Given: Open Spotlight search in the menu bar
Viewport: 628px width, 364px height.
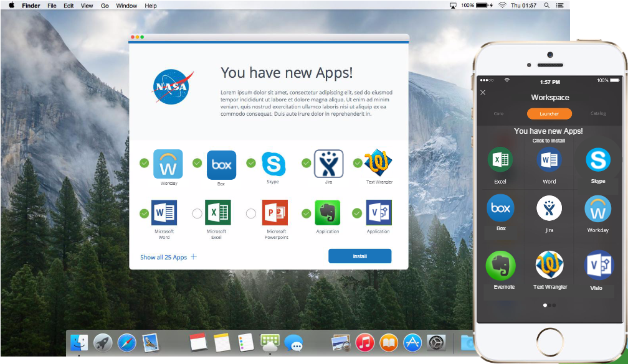Looking at the screenshot, I should (x=547, y=5).
